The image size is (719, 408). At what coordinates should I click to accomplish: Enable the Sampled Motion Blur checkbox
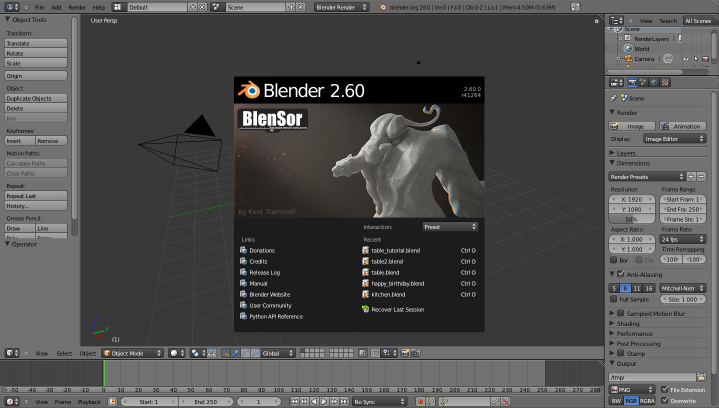coord(621,313)
